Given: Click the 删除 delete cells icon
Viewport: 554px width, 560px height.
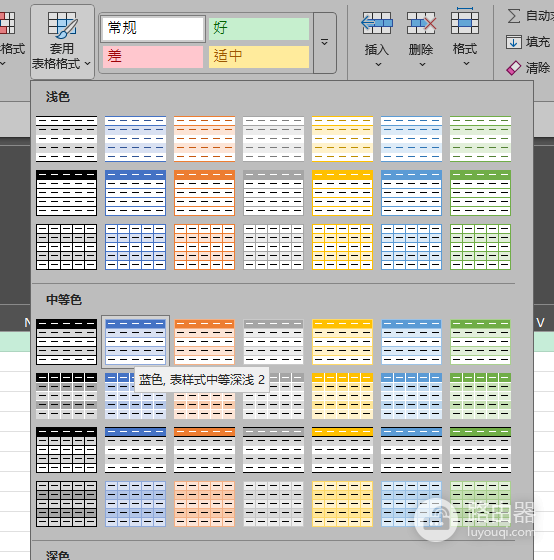Looking at the screenshot, I should [421, 23].
